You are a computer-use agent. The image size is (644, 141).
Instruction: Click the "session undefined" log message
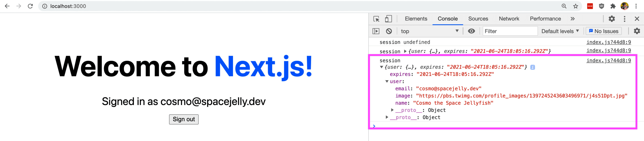(405, 42)
